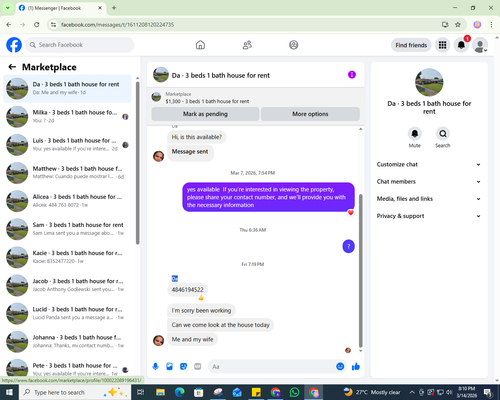Open the Chrome tab search dropdown
Image resolution: width=500 pixels, height=400 pixels.
(x=7, y=8)
